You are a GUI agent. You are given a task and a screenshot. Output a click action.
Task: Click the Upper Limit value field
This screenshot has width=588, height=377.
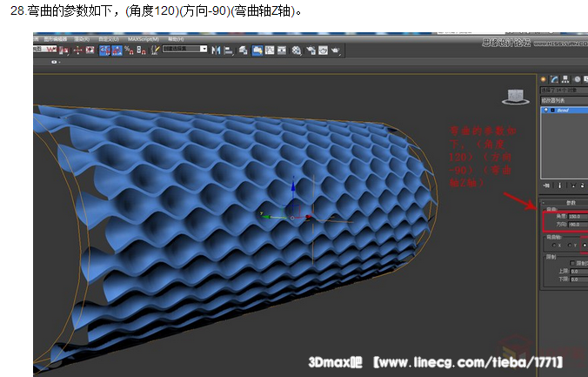(x=579, y=271)
